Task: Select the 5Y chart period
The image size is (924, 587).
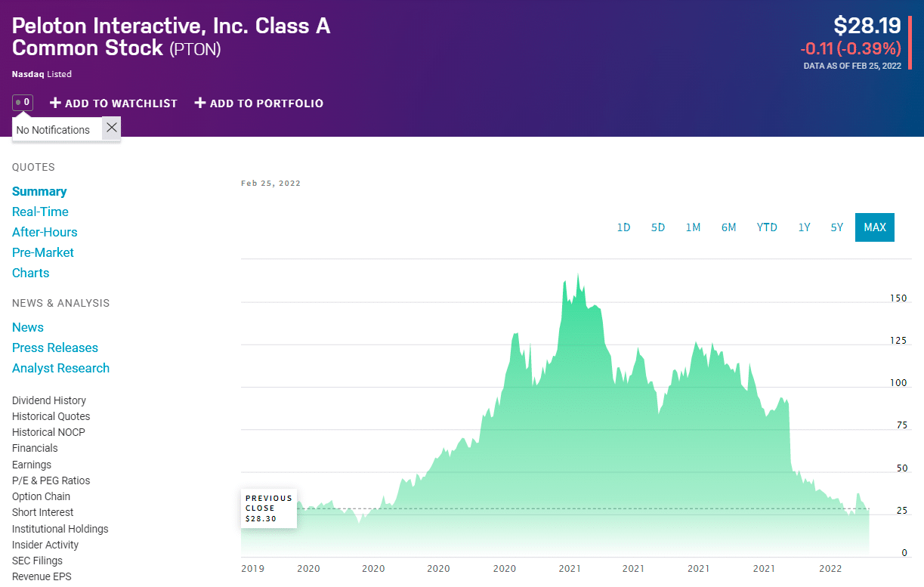Action: click(x=836, y=227)
